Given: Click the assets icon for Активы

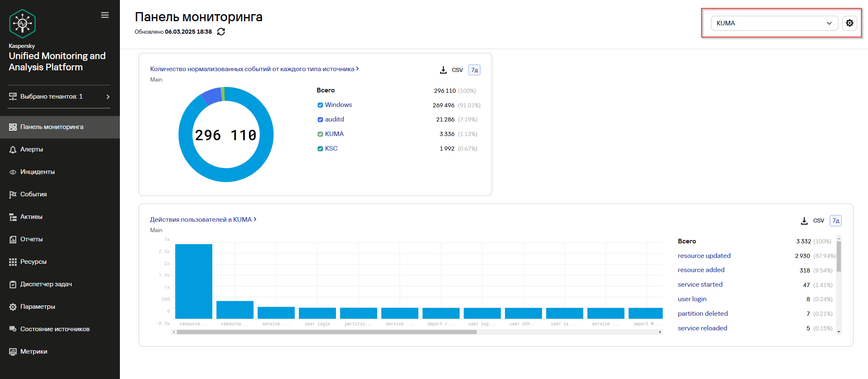Looking at the screenshot, I should coord(13,217).
